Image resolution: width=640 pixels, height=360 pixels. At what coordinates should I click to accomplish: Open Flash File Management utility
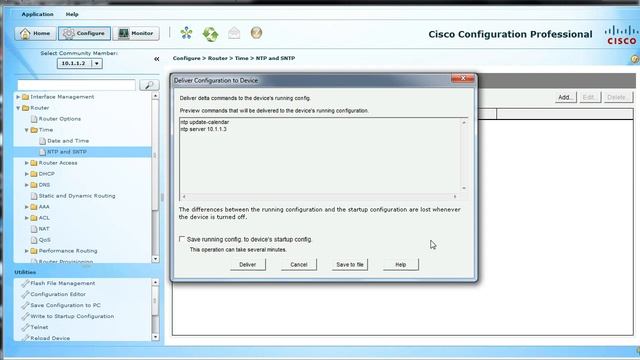(62, 283)
